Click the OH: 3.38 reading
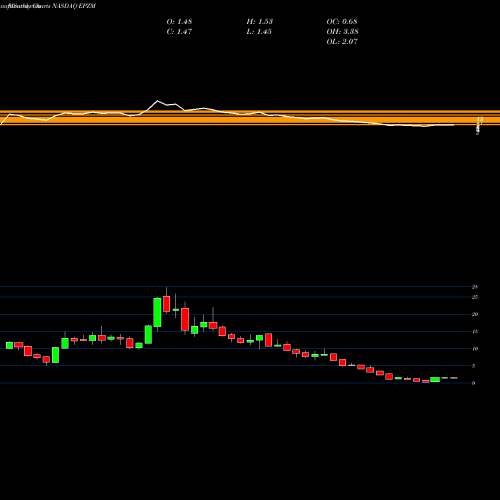This screenshot has height=500, width=500. 342,31
